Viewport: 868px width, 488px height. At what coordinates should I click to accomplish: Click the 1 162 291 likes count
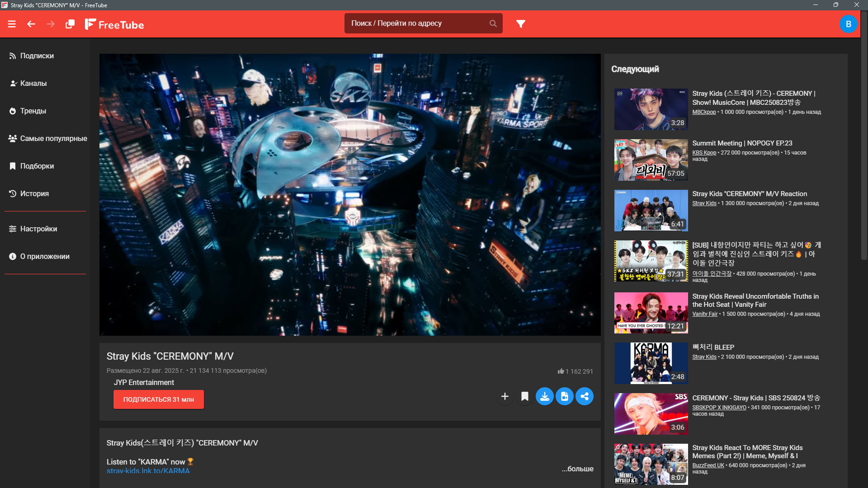(575, 371)
